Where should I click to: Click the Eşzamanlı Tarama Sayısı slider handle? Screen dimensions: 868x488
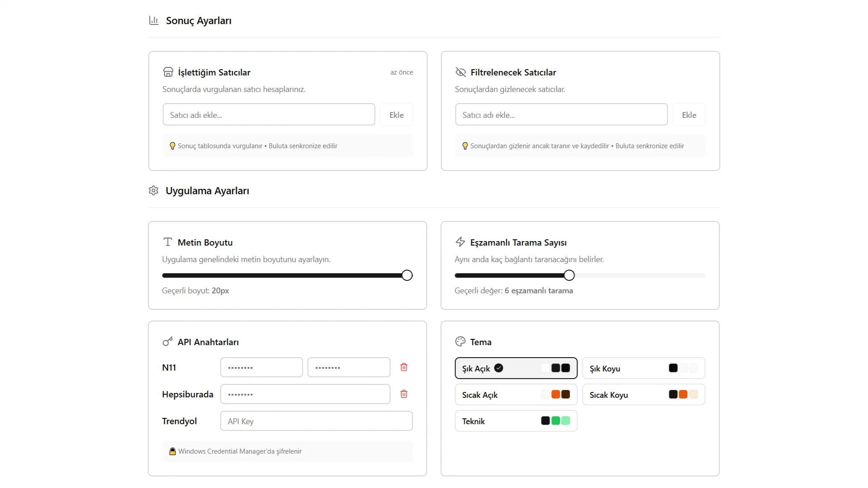[569, 275]
